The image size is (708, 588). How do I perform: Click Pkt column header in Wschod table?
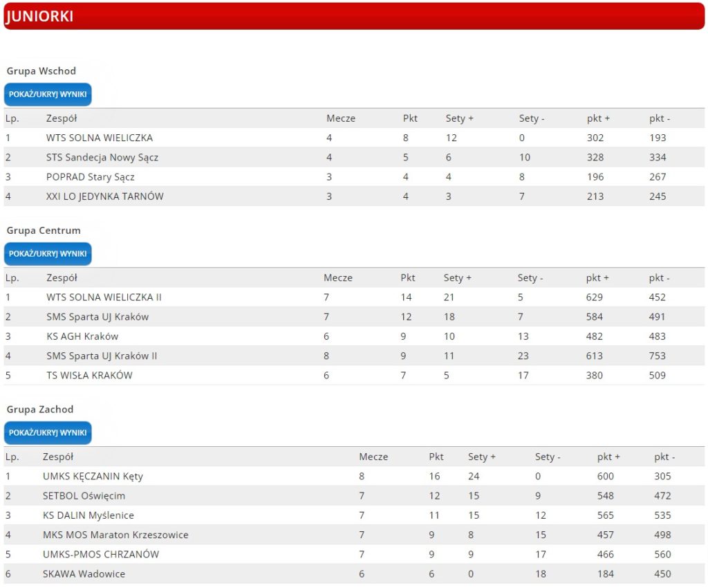coord(410,118)
